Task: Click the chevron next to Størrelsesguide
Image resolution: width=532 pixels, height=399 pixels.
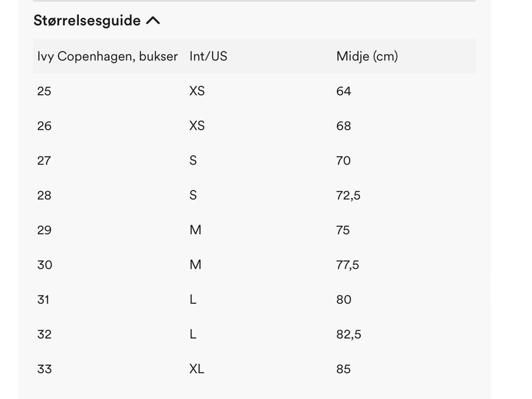Action: [x=153, y=21]
